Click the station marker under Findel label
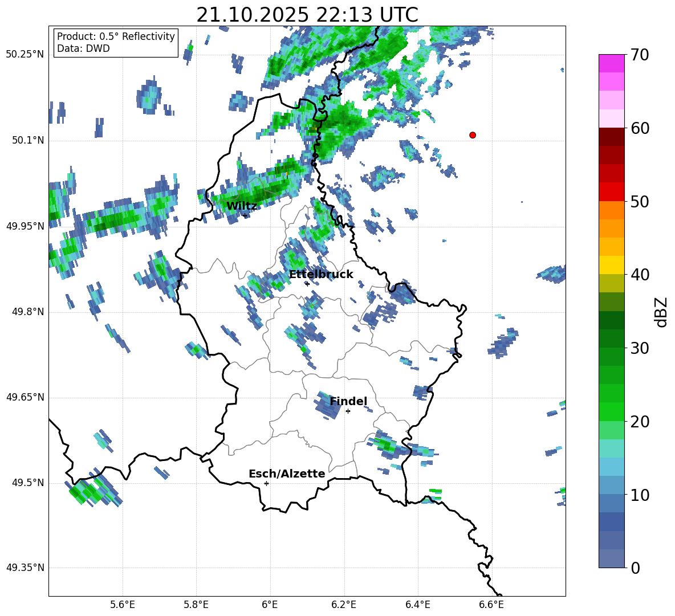Viewport: 675px width, 616px height. pyautogui.click(x=348, y=411)
